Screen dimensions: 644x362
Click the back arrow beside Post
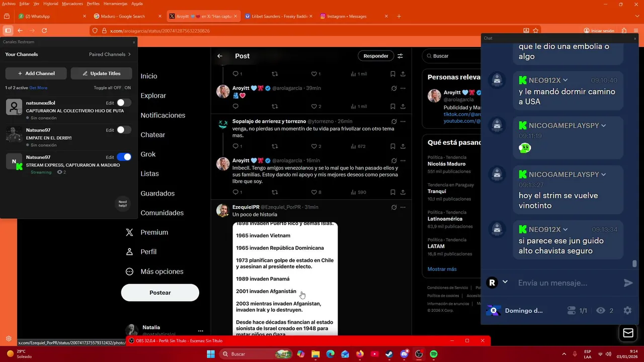220,56
